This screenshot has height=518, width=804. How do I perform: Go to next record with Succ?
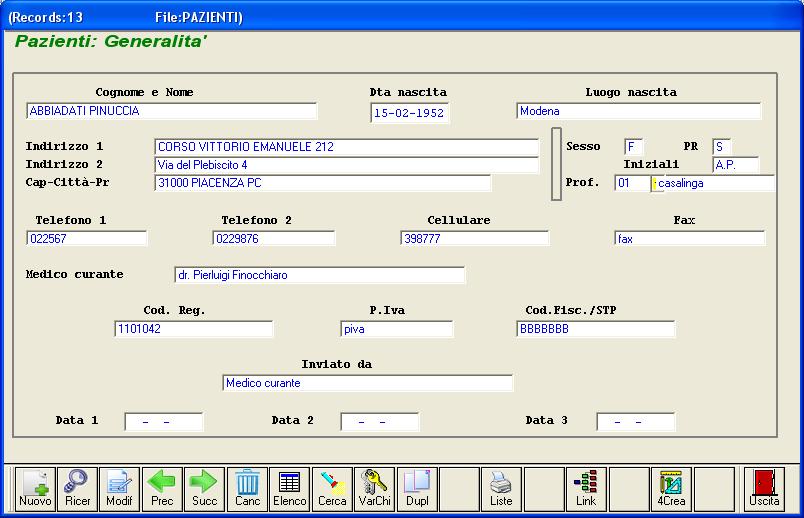pyautogui.click(x=204, y=489)
